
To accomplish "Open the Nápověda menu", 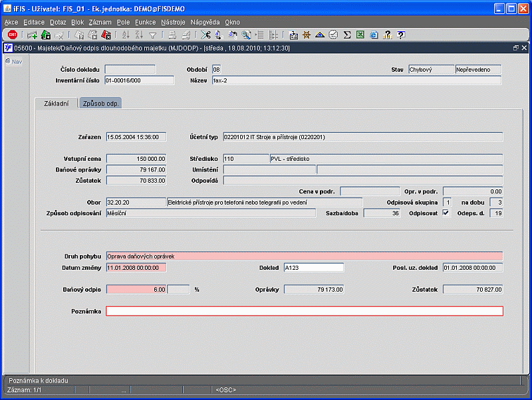I will (205, 23).
